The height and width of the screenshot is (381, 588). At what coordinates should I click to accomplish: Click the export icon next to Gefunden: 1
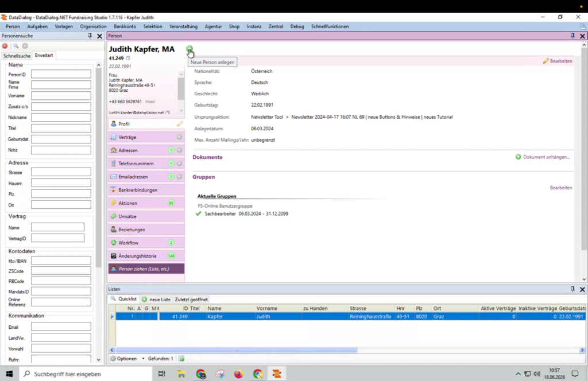pos(181,359)
